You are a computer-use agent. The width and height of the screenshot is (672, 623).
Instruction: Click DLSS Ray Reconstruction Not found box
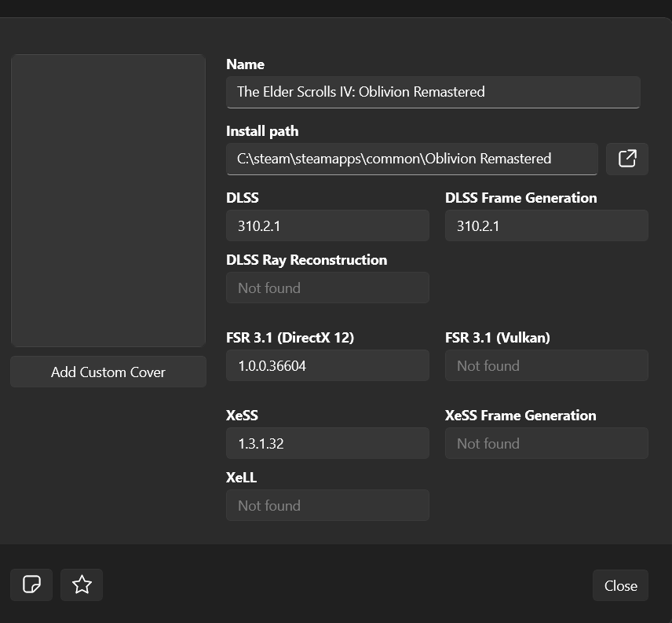[327, 288]
